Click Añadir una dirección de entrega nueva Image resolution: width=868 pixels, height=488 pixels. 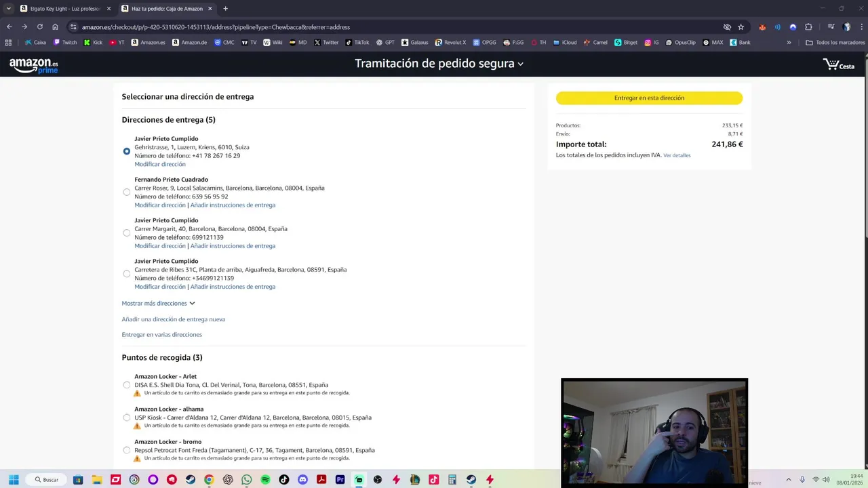click(x=173, y=319)
